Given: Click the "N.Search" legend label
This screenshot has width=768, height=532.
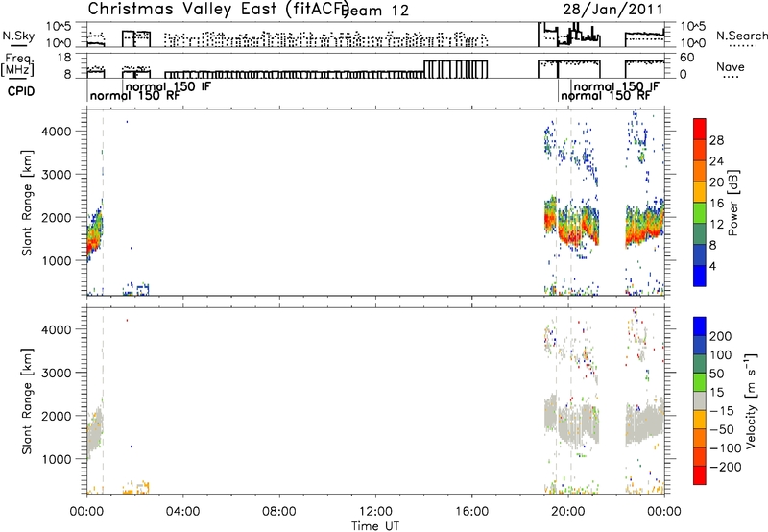Looking at the screenshot, I should point(741,36).
